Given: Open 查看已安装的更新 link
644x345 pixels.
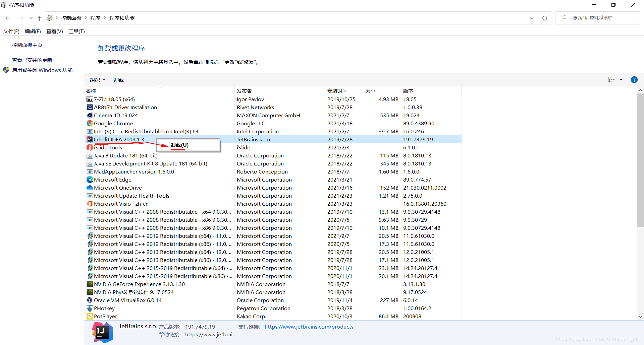Looking at the screenshot, I should click(x=32, y=60).
